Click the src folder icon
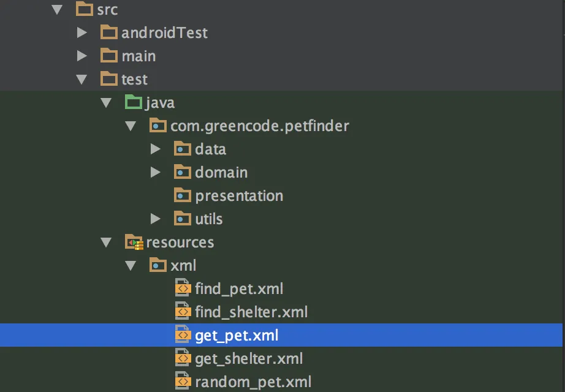565x392 pixels. click(85, 9)
